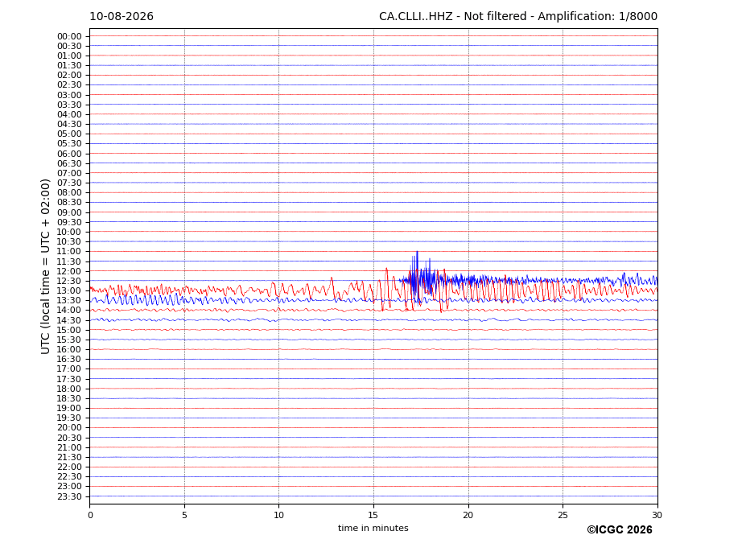Select the 09:30 time row label
The width and height of the screenshot is (746, 560).
pos(69,222)
